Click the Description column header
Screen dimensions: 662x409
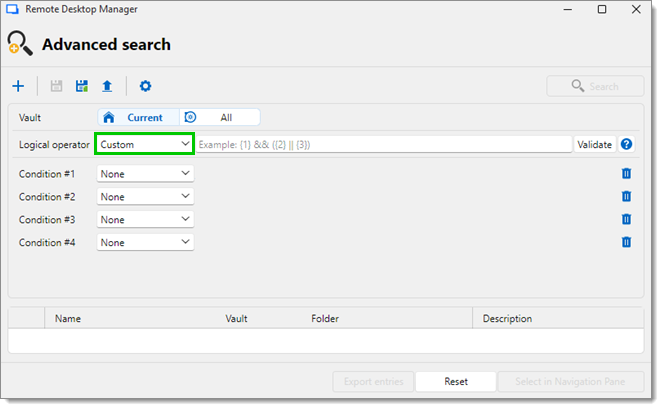coord(507,319)
